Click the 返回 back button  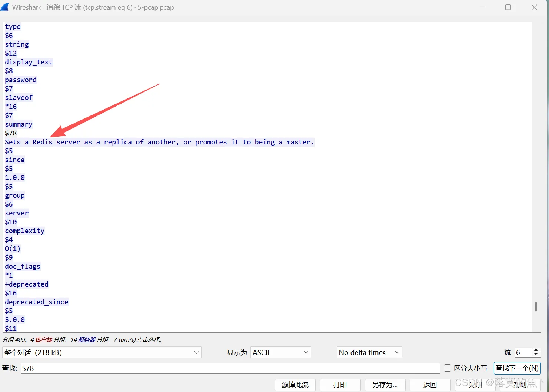(430, 385)
